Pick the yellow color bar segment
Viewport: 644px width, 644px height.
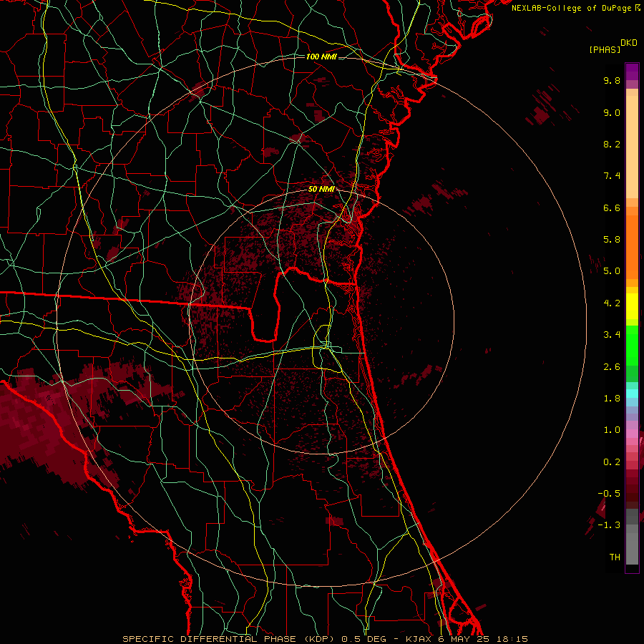632,306
